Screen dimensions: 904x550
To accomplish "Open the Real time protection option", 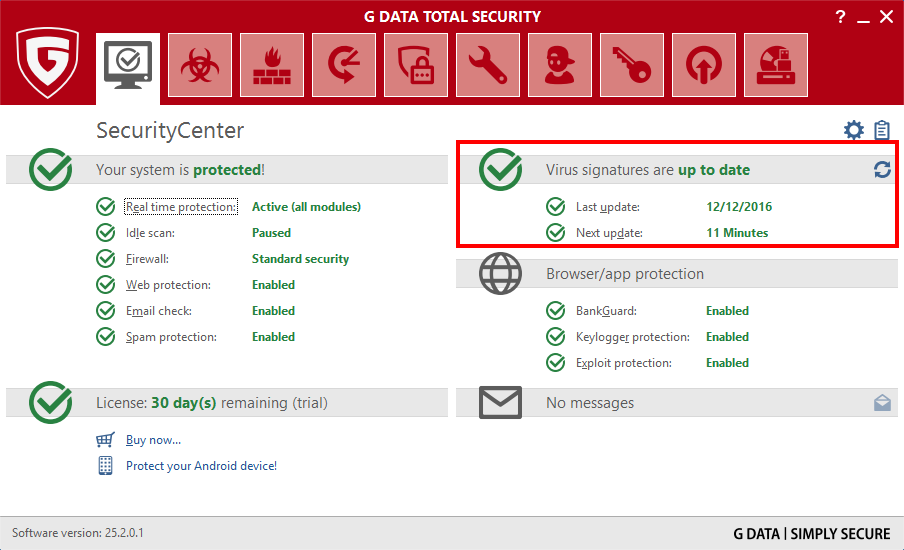I will [181, 207].
